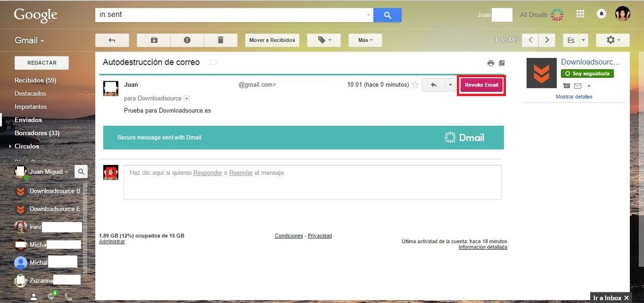The image size is (644, 303).
Task: Open Enviados folder
Action: click(x=28, y=120)
